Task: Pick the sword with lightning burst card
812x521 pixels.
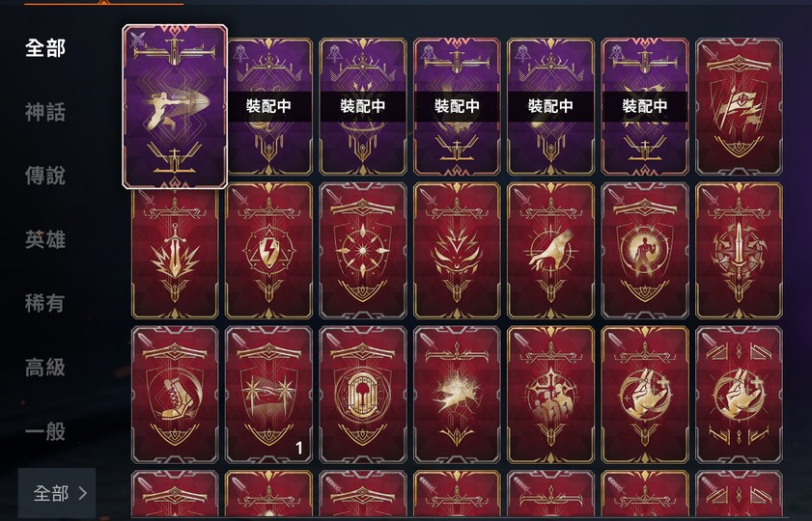Action: click(x=175, y=251)
